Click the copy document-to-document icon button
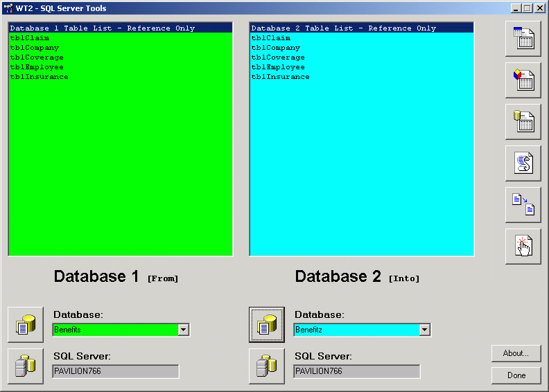Image resolution: width=549 pixels, height=392 pixels. [523, 205]
